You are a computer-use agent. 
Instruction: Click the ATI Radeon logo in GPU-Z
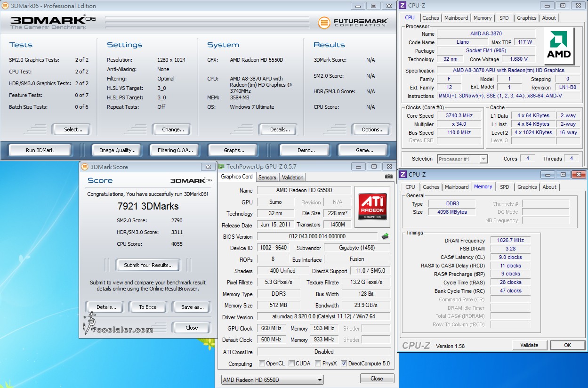coord(373,207)
